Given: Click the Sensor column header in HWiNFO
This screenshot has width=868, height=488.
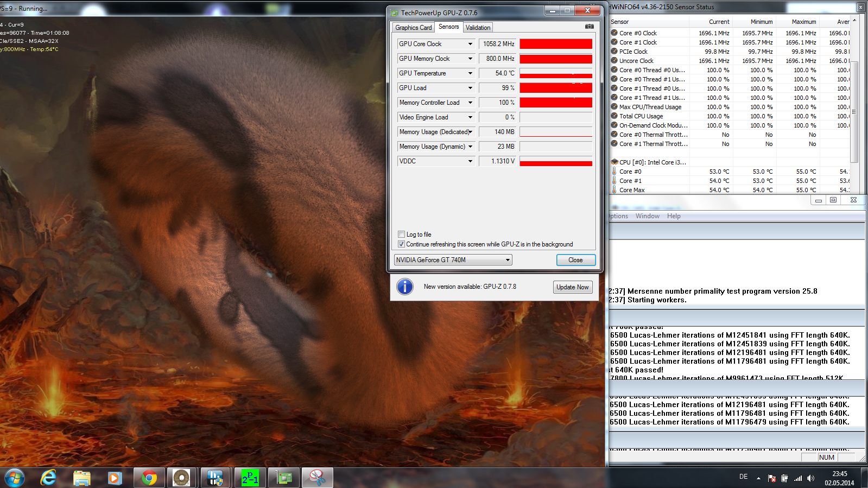Looking at the screenshot, I should [649, 22].
